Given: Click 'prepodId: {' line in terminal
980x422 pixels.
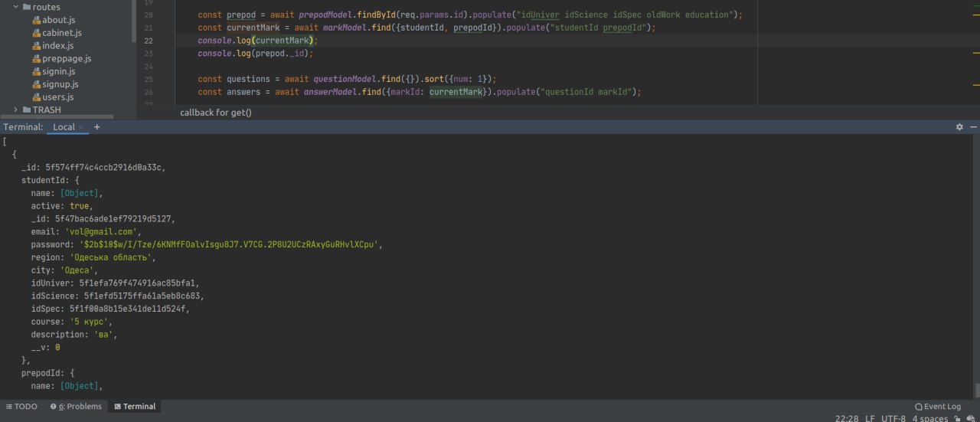Looking at the screenshot, I should [47, 373].
